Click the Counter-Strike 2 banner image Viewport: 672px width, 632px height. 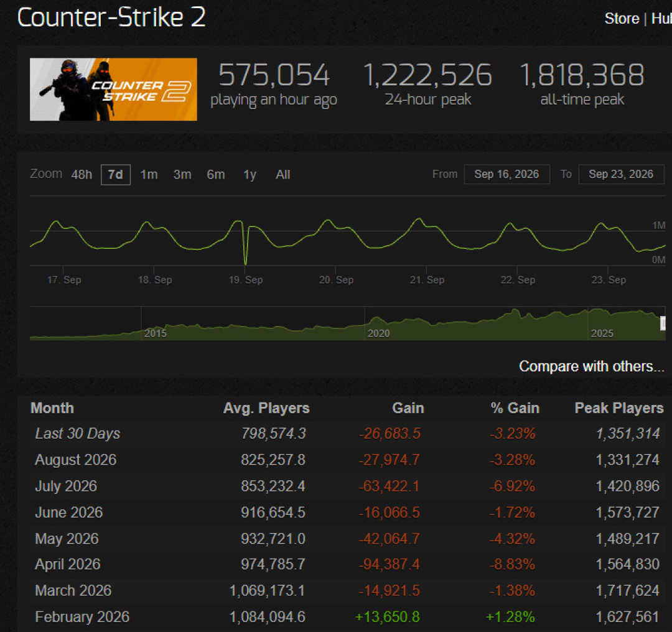[113, 89]
